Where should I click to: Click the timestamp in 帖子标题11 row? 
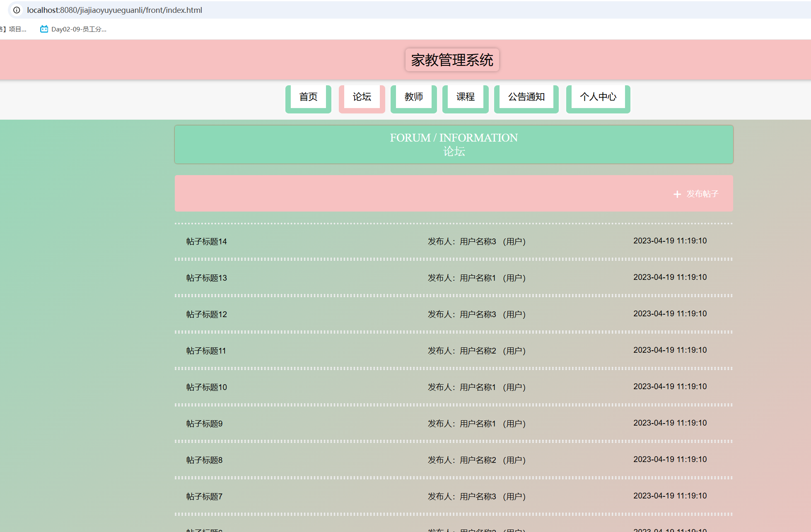670,350
